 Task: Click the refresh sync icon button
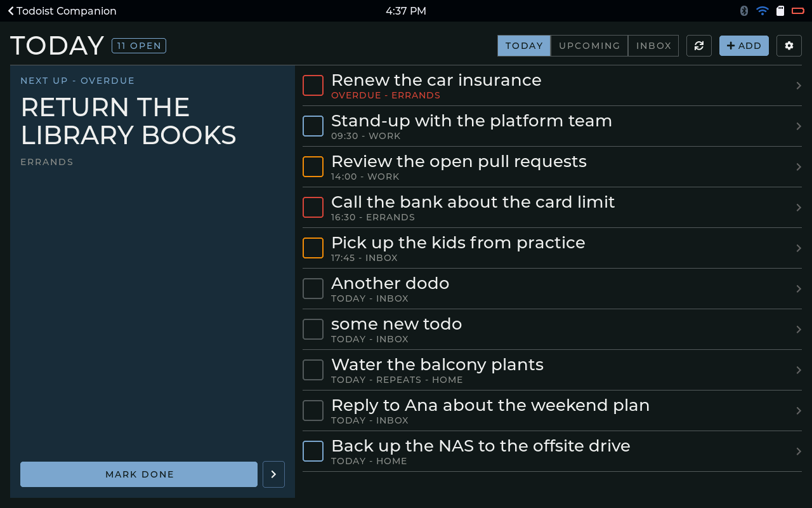click(699, 46)
